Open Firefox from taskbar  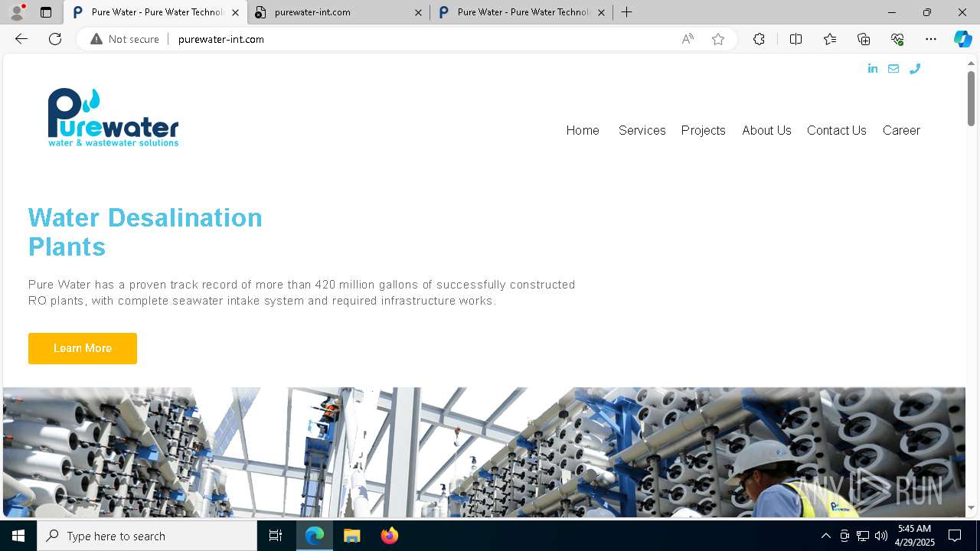coord(390,536)
